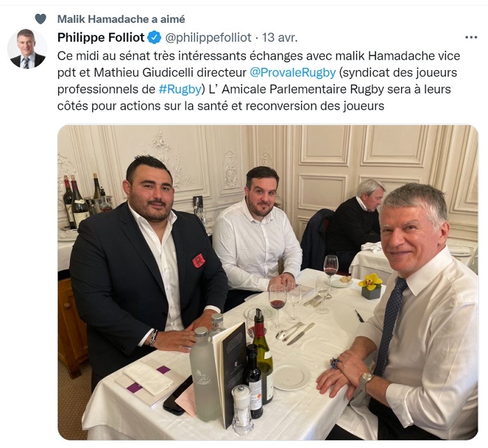Image resolution: width=488 pixels, height=448 pixels.
Task: Click the blue verified badge
Action: coord(154,38)
